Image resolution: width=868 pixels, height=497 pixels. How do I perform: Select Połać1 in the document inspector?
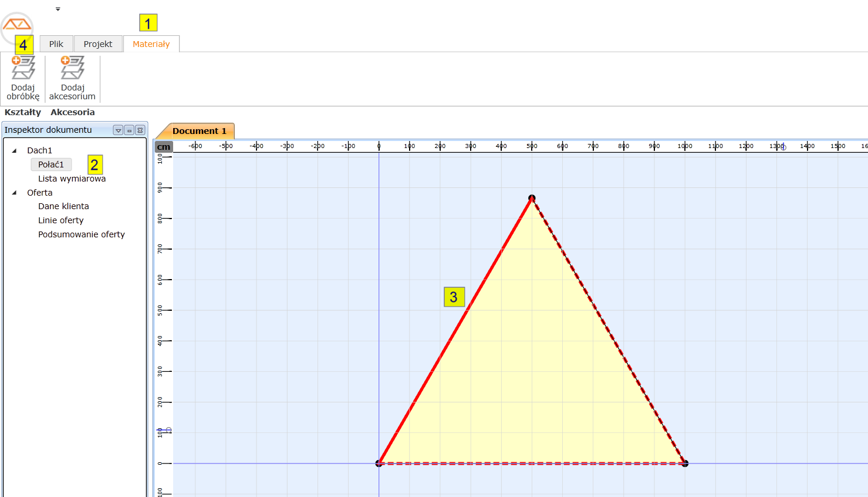(x=51, y=164)
